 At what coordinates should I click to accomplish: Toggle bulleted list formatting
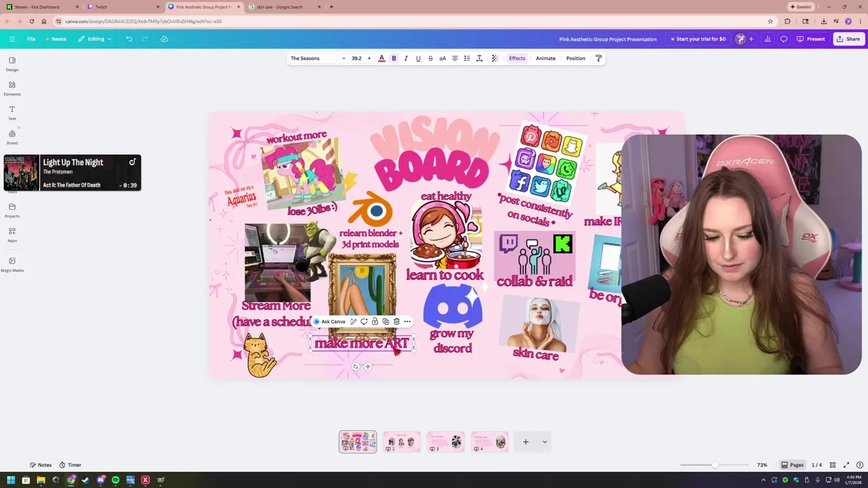tap(467, 58)
